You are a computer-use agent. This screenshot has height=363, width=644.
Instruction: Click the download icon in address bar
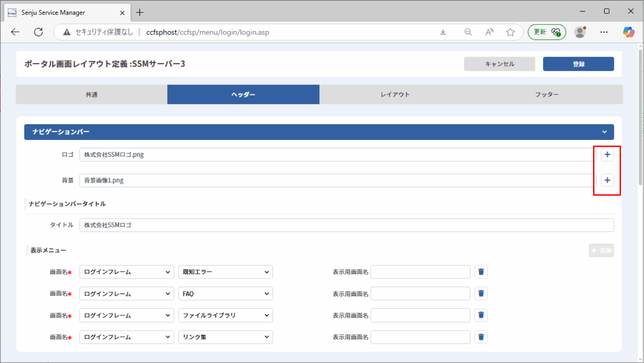click(x=443, y=32)
